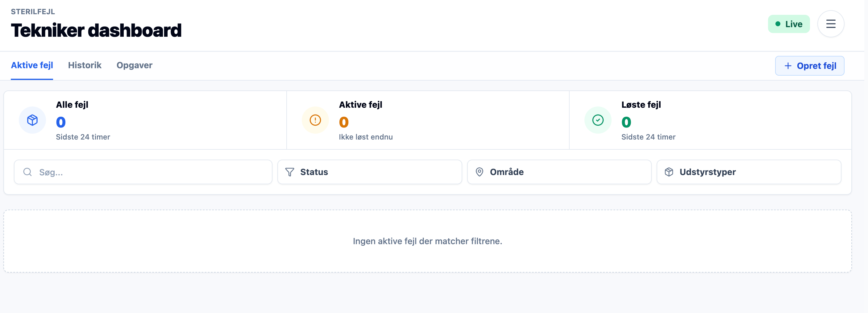Click the green 0 under Løste fejl

(x=626, y=122)
